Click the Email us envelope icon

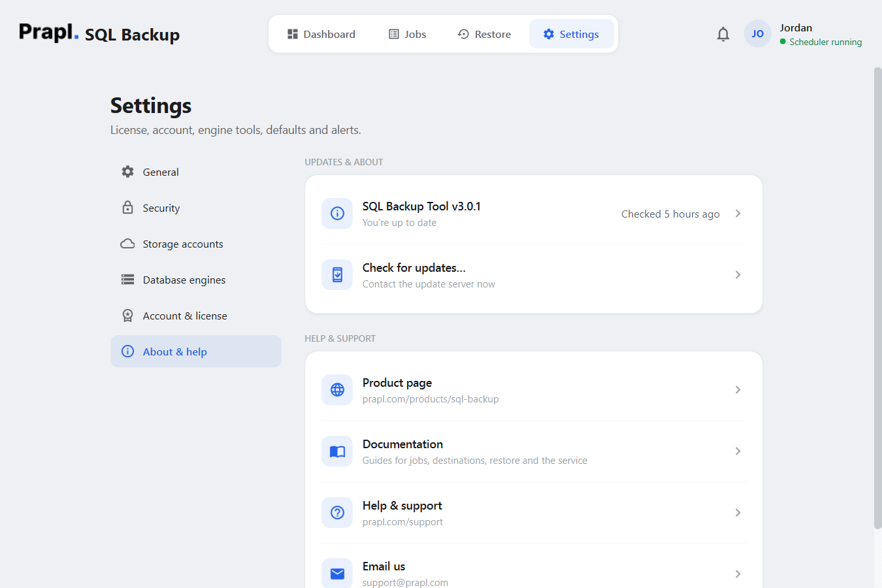pyautogui.click(x=337, y=573)
